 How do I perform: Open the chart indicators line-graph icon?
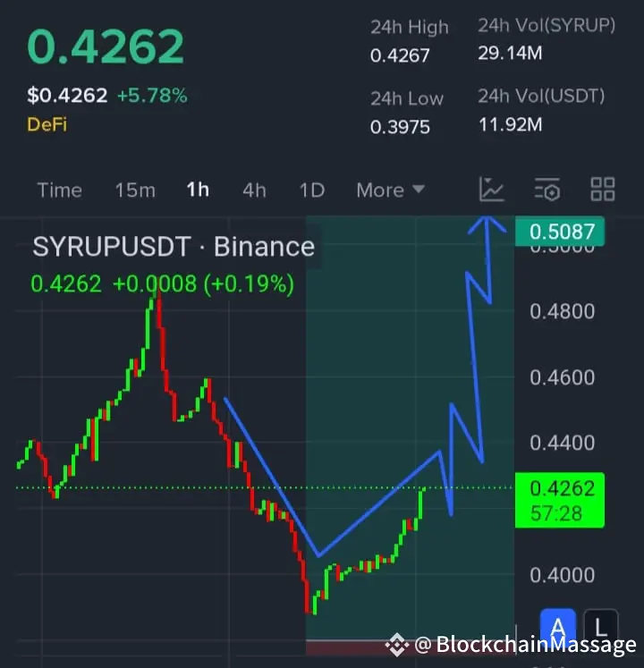point(491,190)
